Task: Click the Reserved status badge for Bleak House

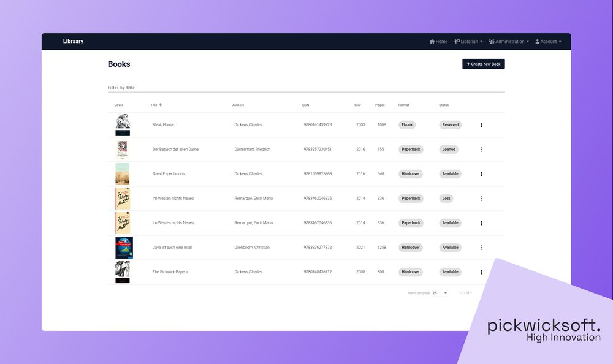Action: [451, 125]
